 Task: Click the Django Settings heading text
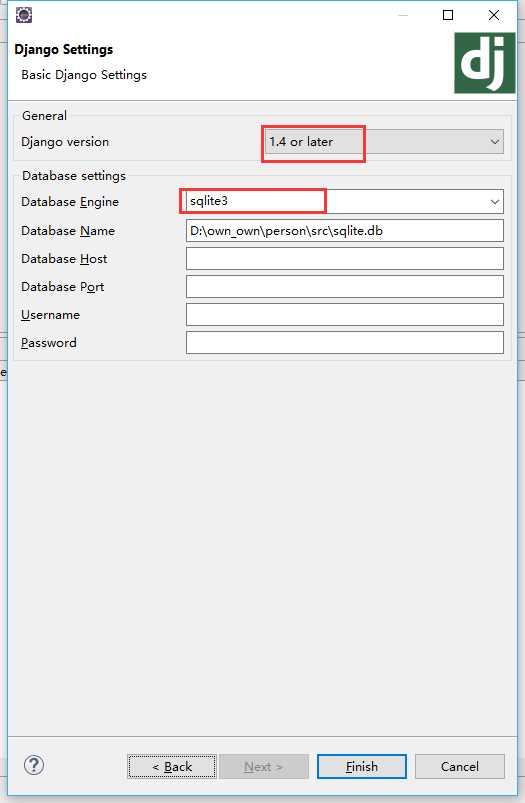[64, 50]
